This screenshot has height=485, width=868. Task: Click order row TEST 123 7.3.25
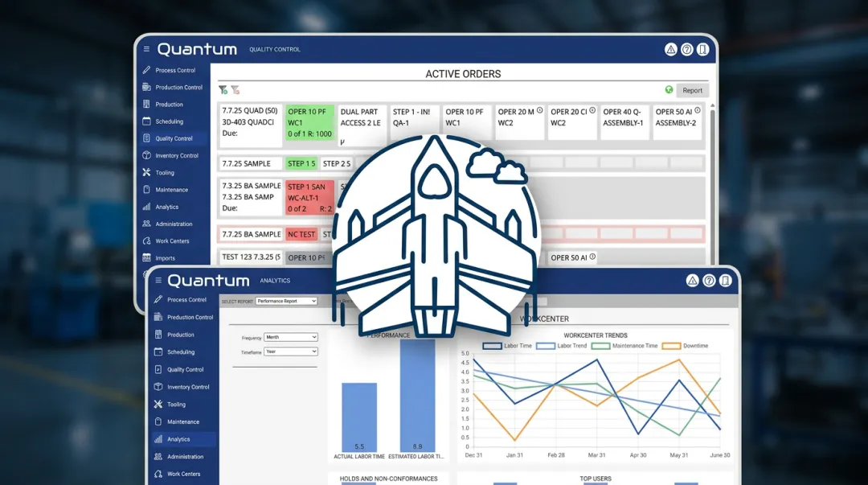click(251, 257)
